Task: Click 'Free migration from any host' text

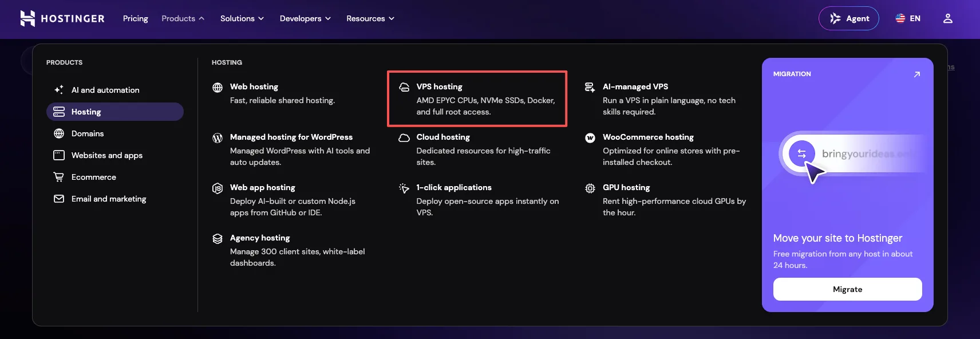Action: pos(843,259)
